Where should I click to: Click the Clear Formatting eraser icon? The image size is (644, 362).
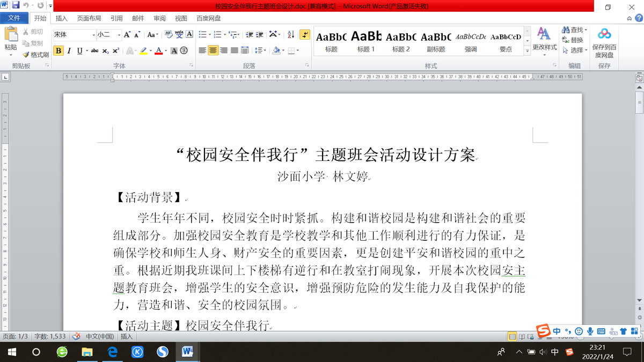point(168,34)
